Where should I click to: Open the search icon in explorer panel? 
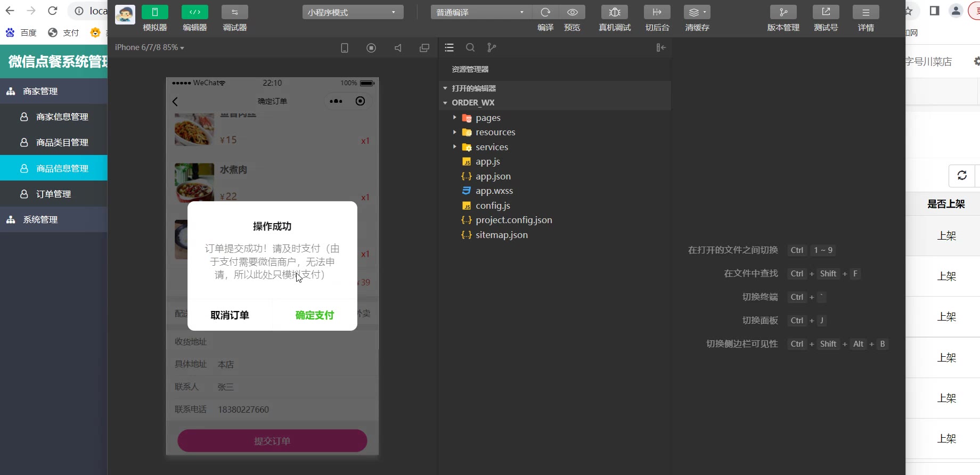470,47
